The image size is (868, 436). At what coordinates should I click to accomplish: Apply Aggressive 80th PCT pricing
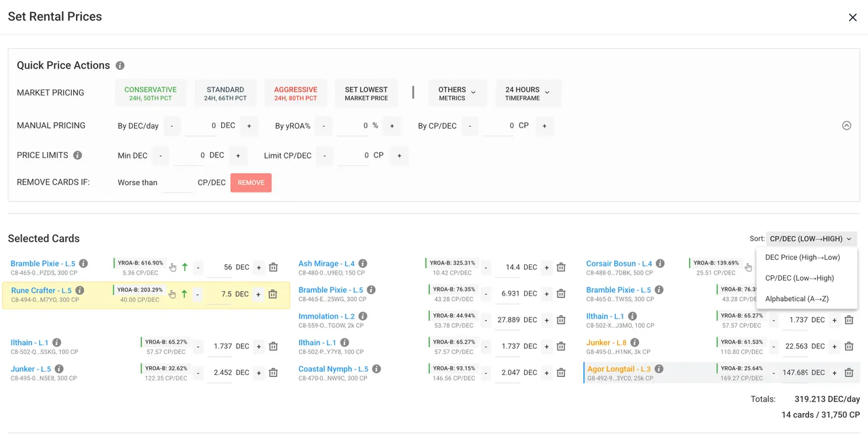pos(296,93)
